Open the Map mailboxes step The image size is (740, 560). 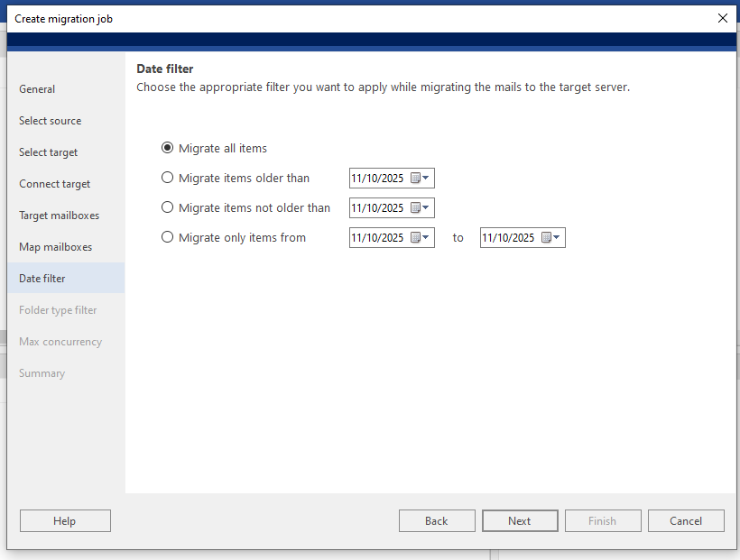(x=55, y=247)
